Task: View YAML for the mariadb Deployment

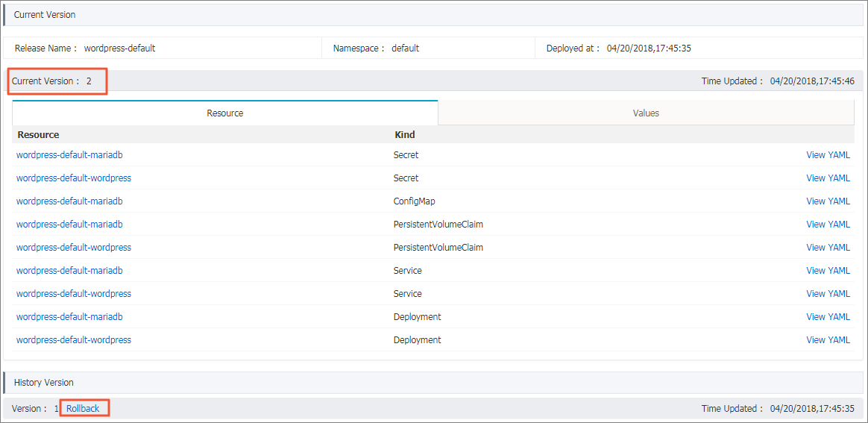Action: point(828,317)
